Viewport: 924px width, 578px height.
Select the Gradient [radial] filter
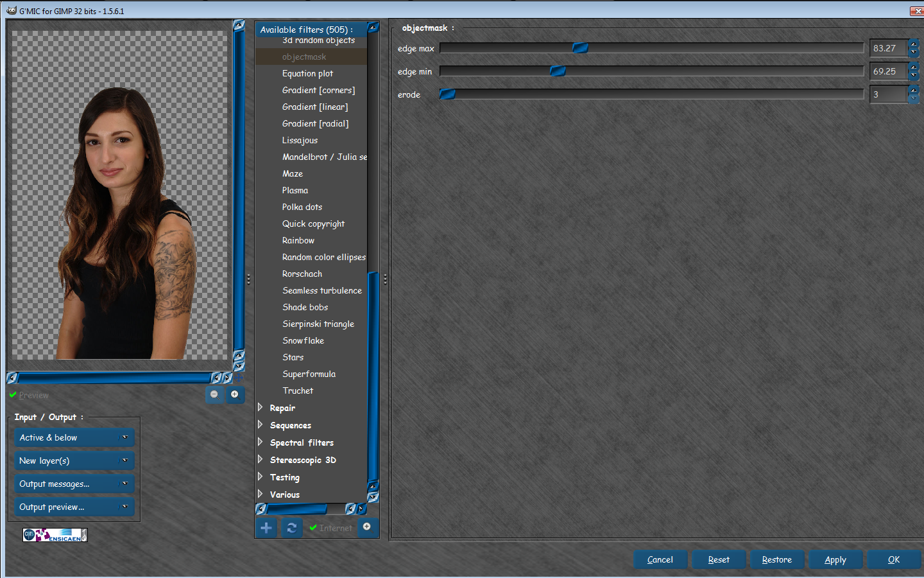tap(315, 123)
